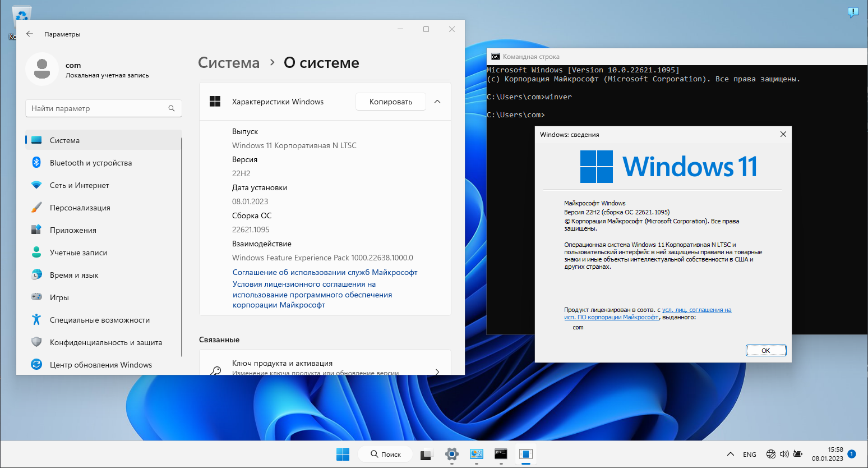Open Специальные возможности settings
Viewport: 868px width, 468px height.
[104, 320]
